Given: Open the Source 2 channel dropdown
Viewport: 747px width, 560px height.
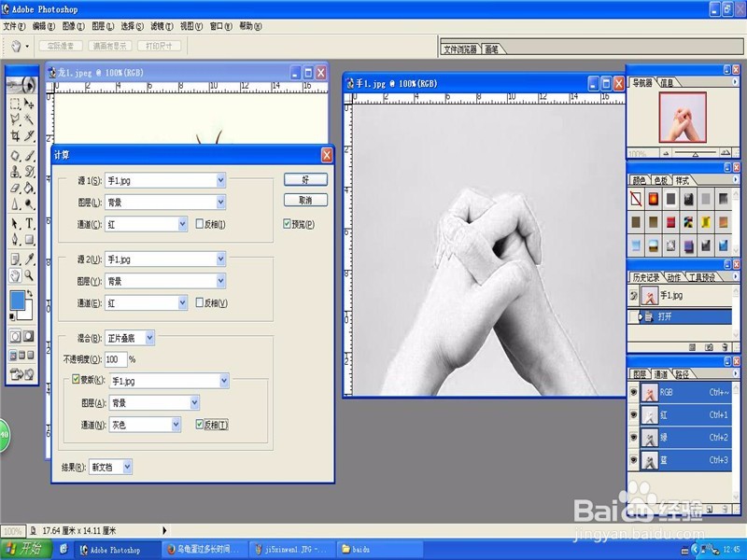Looking at the screenshot, I should coord(182,302).
